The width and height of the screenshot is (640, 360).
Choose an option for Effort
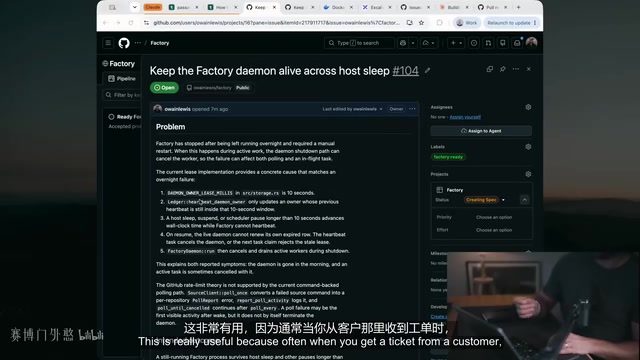tap(494, 230)
